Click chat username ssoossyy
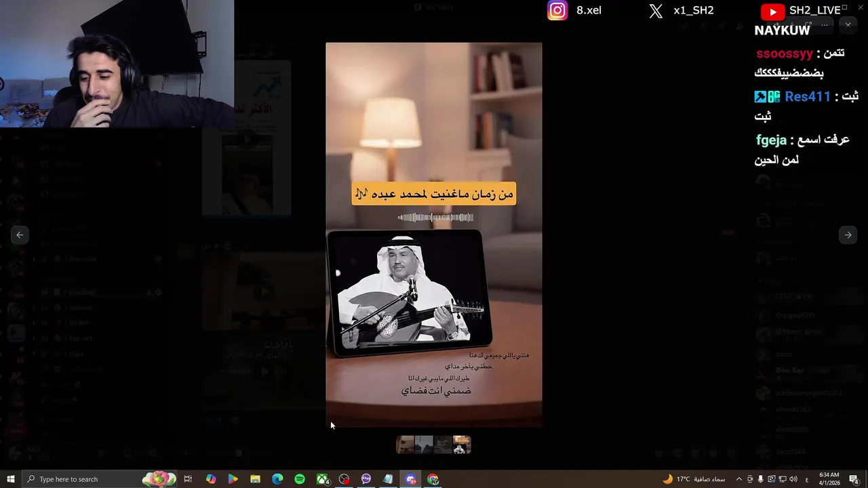This screenshot has width=868, height=488. coord(784,53)
